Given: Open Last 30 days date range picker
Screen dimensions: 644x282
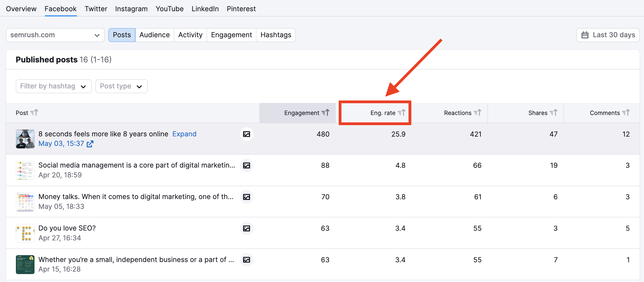Looking at the screenshot, I should pos(608,35).
